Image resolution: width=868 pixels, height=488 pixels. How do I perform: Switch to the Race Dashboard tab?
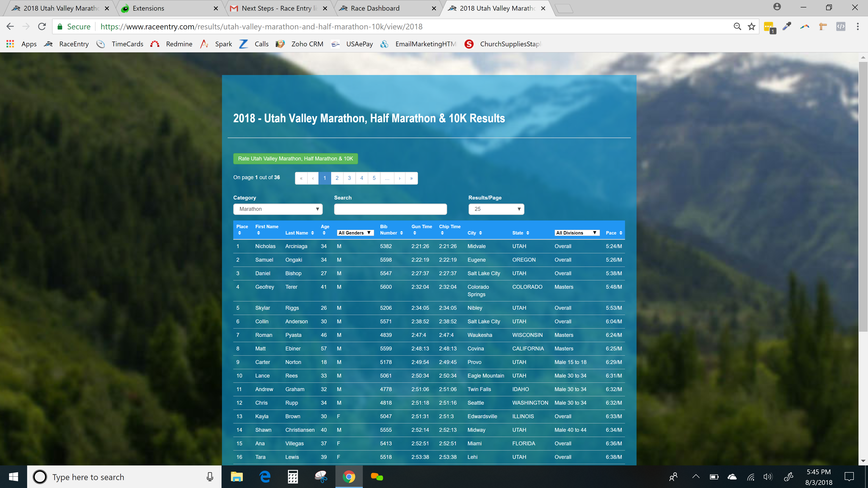[375, 8]
